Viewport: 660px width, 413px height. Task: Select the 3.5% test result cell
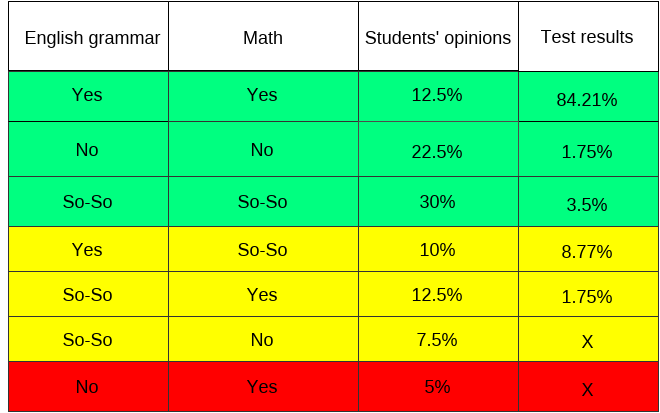(586, 204)
